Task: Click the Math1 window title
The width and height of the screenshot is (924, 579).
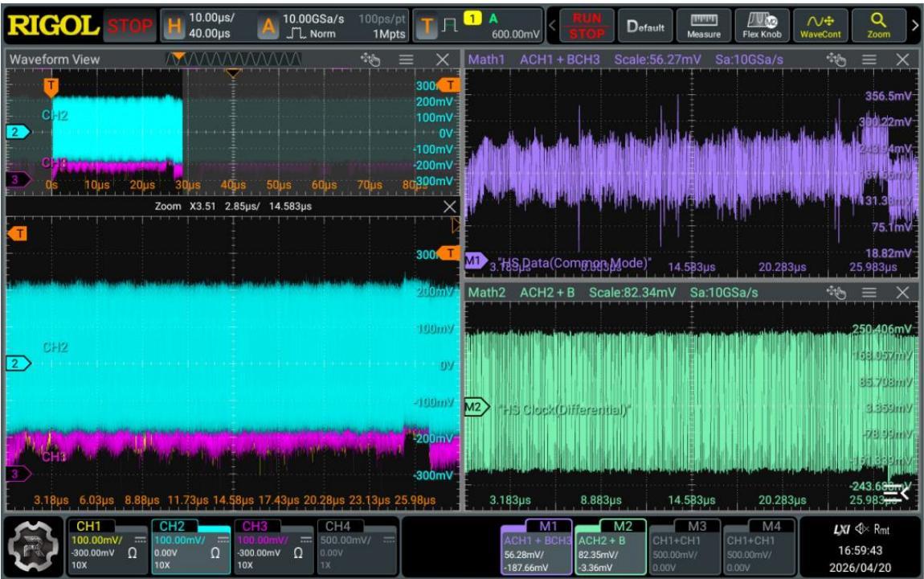Action: point(486,59)
